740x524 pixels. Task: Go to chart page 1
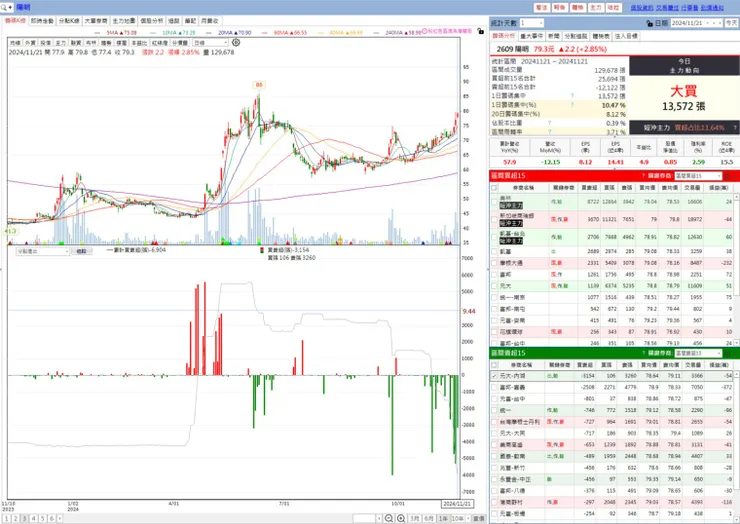(x=7, y=518)
